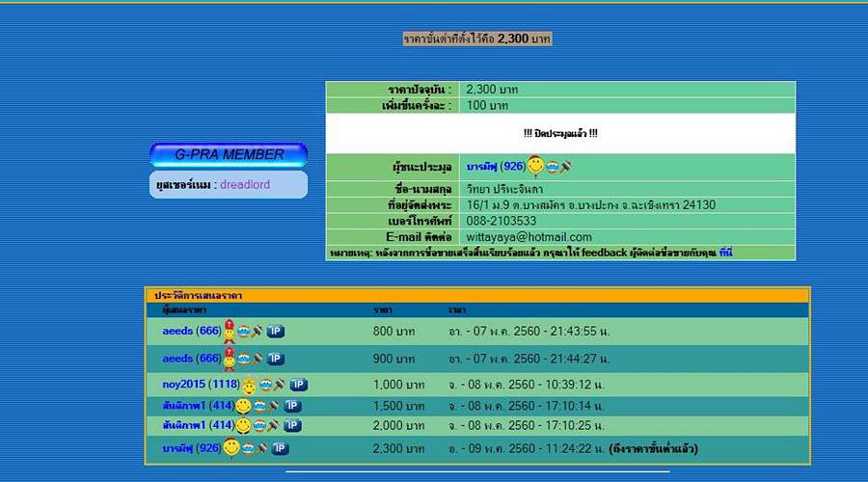Screen dimensions: 868x482
Task: Click IP badge in the 2,000 baht row
Action: point(293,425)
